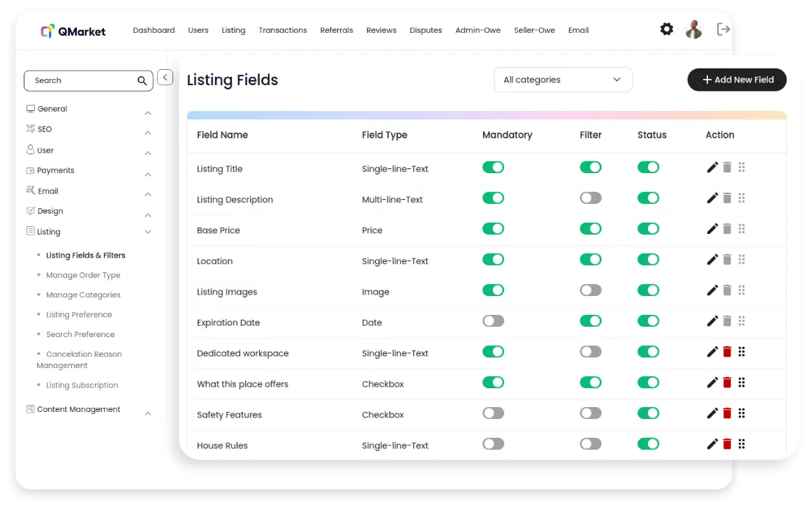Image resolution: width=812 pixels, height=509 pixels.
Task: Enable the Filter toggle for Listing Description
Action: 590,198
